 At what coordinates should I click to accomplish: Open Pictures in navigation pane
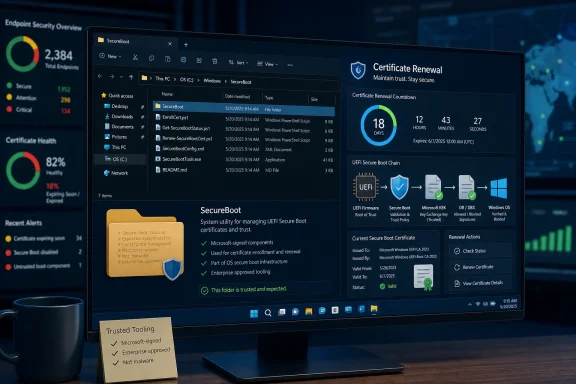116,137
